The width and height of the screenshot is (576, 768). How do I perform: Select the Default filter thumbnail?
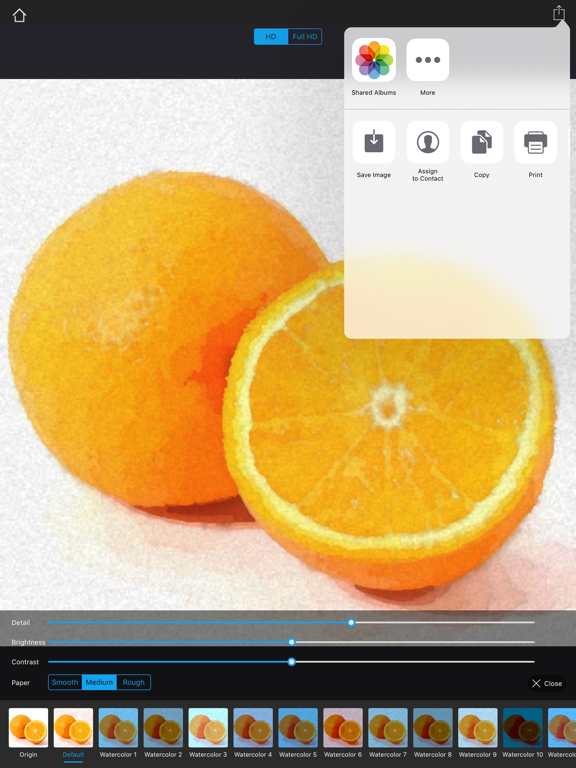[73, 727]
